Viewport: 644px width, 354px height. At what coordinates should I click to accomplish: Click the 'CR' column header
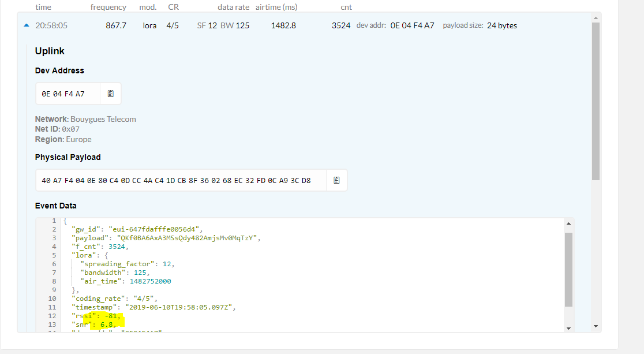[x=173, y=7]
